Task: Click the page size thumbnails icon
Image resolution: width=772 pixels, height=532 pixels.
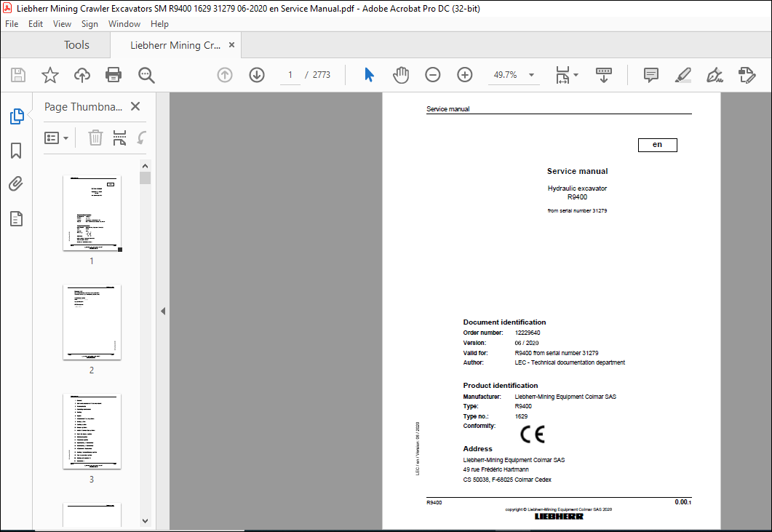Action: click(x=119, y=138)
